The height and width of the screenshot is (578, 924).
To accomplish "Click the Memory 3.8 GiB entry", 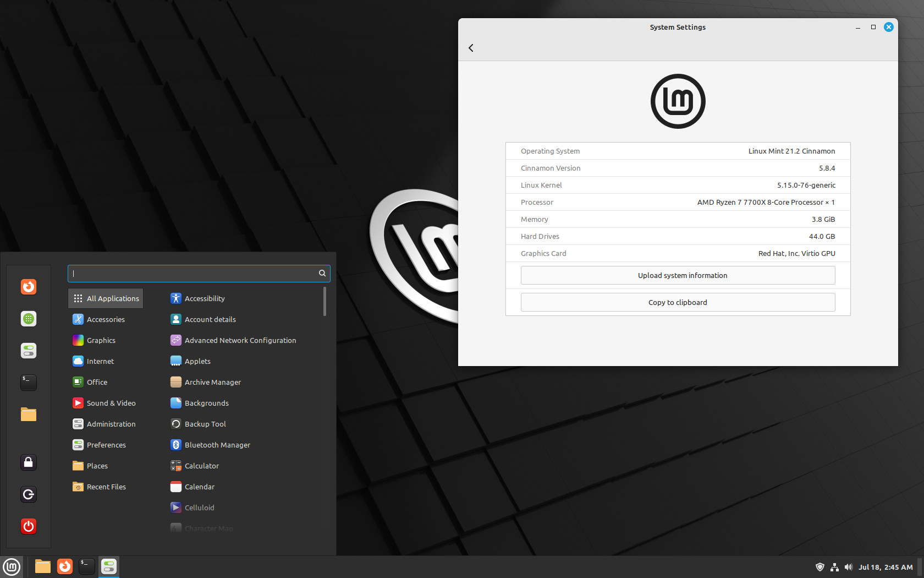I will click(678, 219).
